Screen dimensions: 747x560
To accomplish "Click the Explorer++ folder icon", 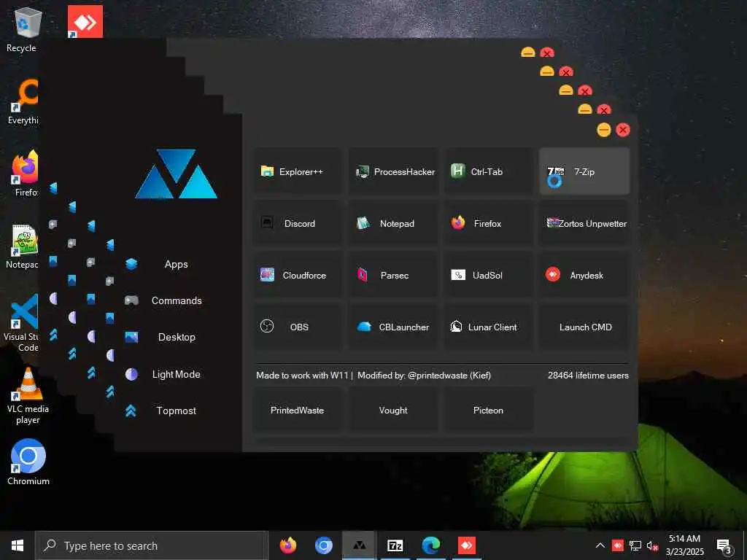I will 267,171.
